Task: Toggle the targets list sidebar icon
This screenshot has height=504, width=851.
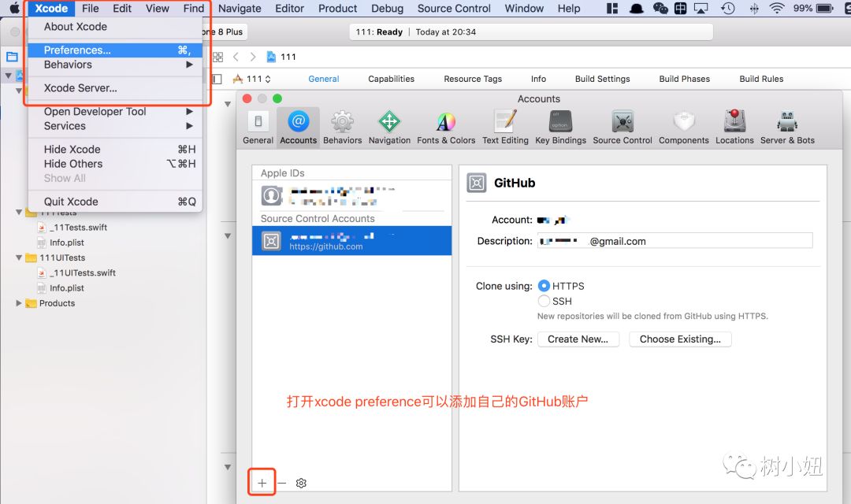Action: [217, 79]
